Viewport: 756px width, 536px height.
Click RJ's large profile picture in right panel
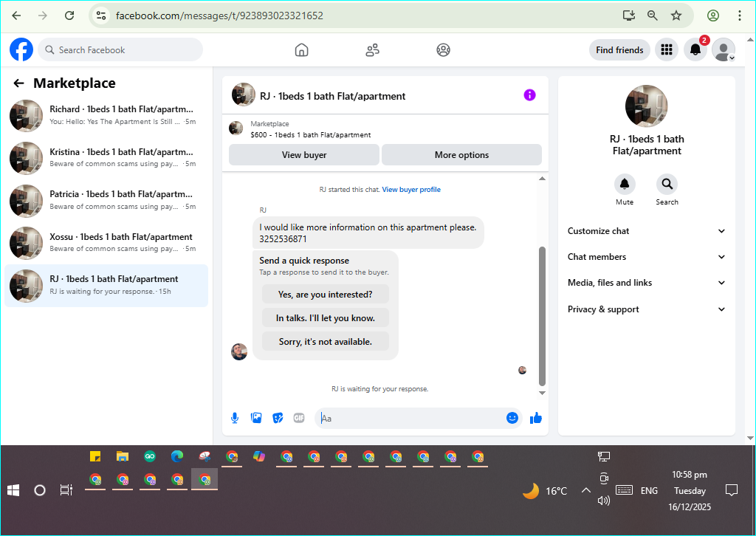pos(646,106)
